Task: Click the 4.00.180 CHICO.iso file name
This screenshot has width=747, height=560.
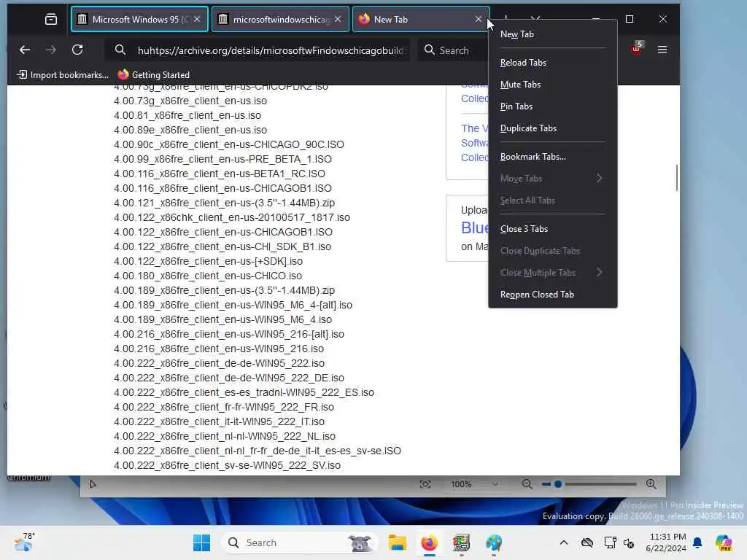Action: click(x=208, y=276)
